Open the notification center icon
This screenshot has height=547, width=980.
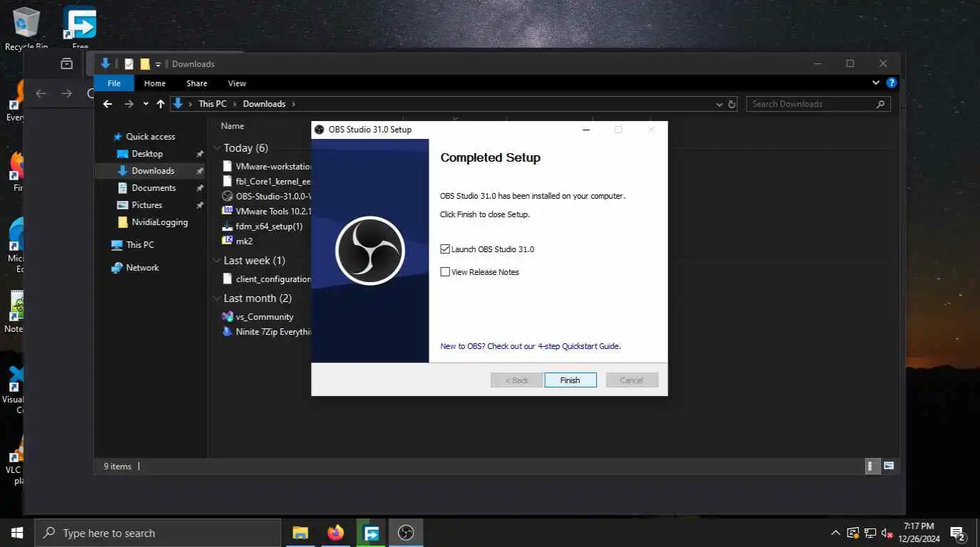[x=958, y=533]
